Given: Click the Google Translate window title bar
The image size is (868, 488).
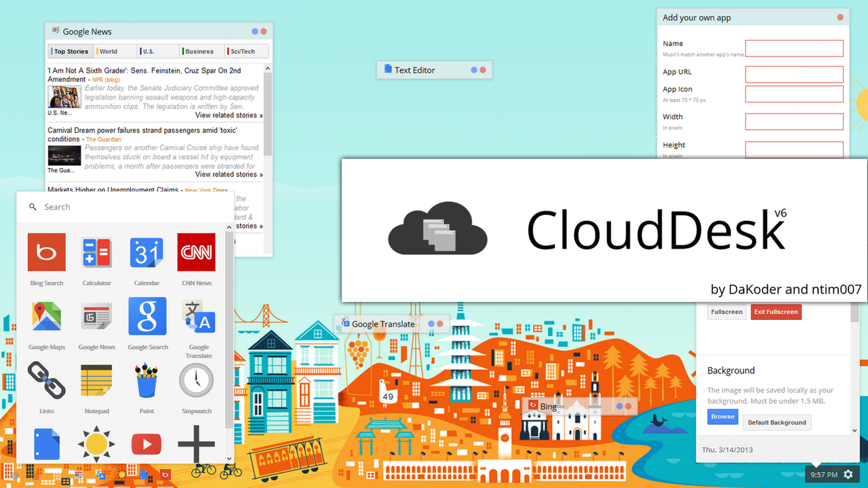Looking at the screenshot, I should click(392, 324).
